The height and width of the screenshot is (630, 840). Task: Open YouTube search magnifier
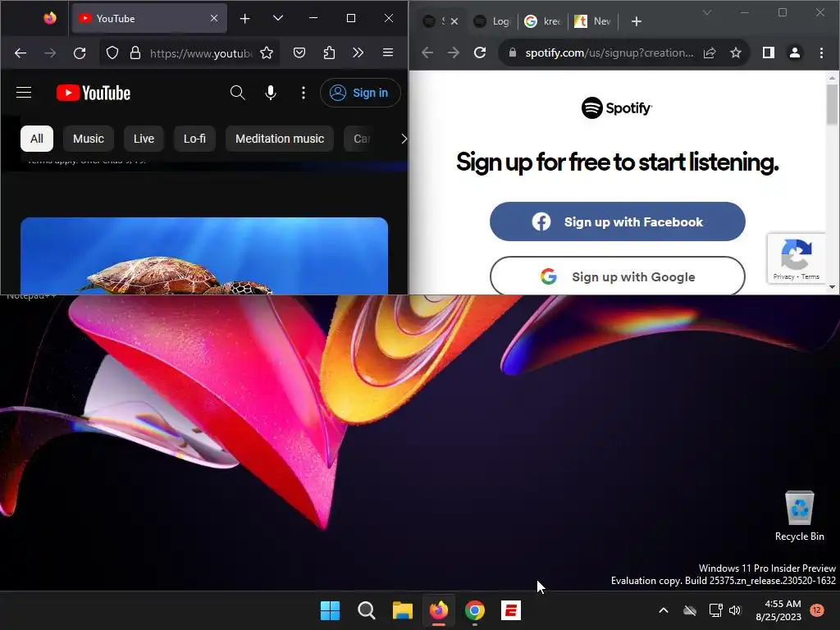tap(237, 93)
